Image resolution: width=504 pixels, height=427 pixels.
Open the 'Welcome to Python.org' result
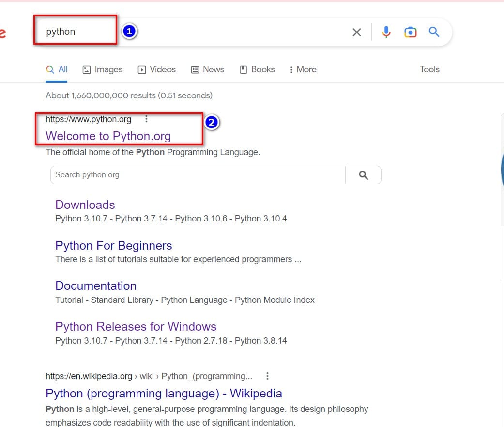point(108,136)
